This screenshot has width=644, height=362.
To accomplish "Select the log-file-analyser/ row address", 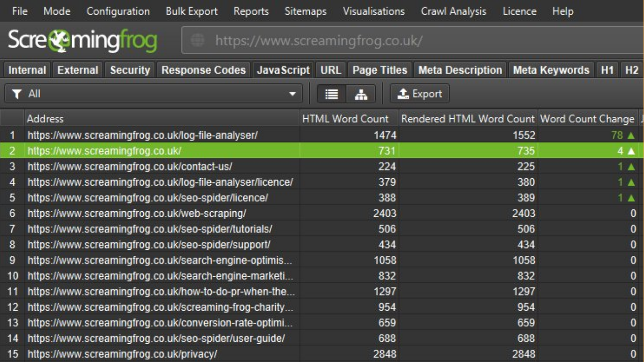I will (x=142, y=135).
